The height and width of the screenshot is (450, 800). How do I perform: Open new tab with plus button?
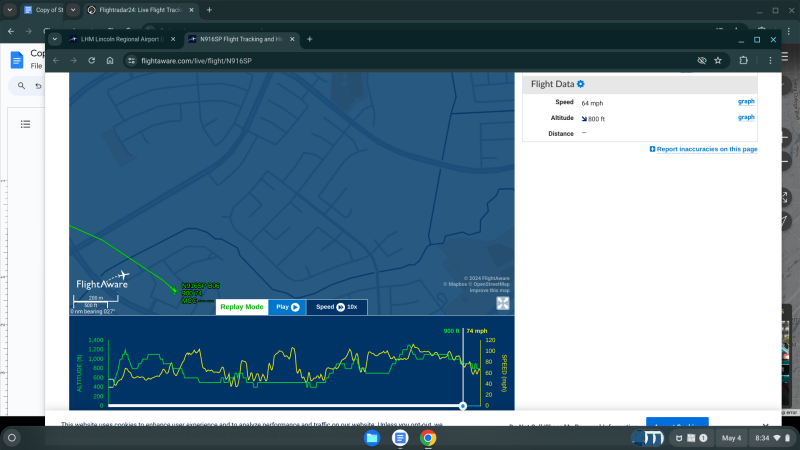(309, 39)
